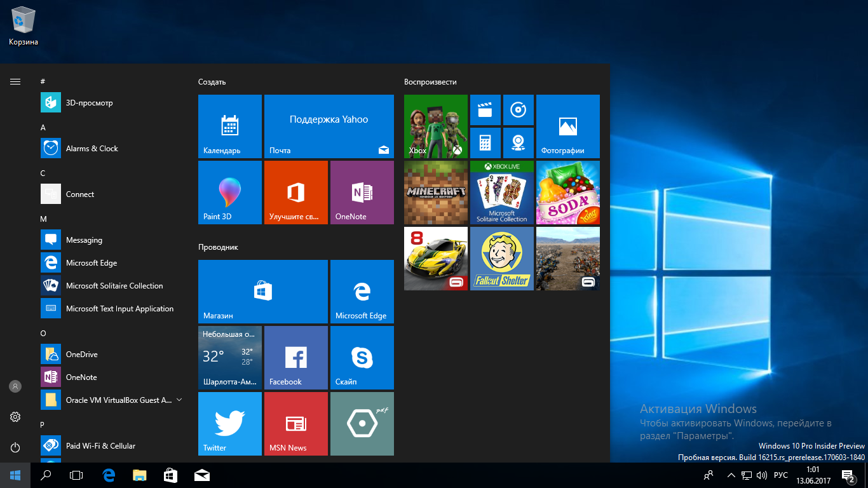Open the Camera small tile
This screenshot has width=868, height=488.
click(x=519, y=143)
